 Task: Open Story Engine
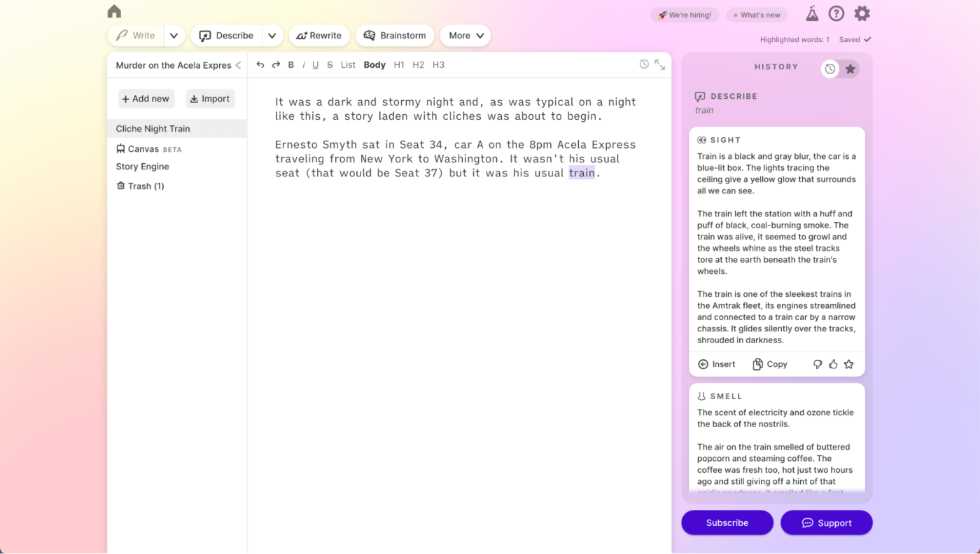pos(142,167)
